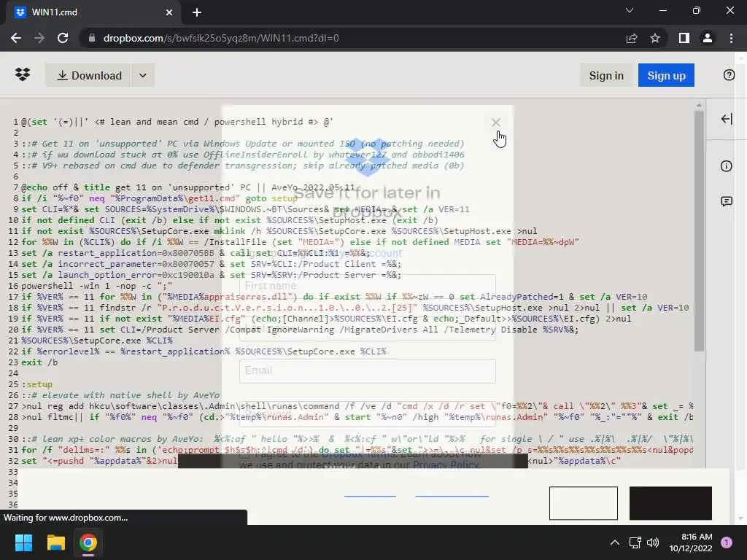Viewport: 747px width, 560px height.
Task: Click the Password input field
Action: click(368, 413)
